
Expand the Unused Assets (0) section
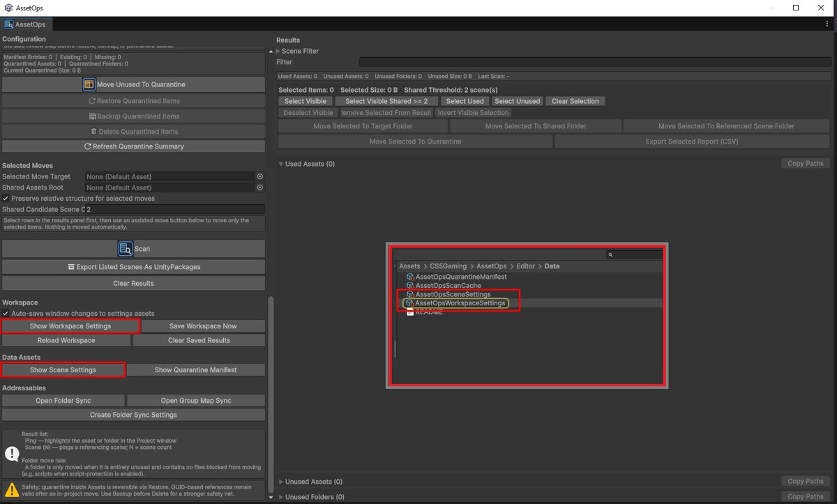click(281, 482)
